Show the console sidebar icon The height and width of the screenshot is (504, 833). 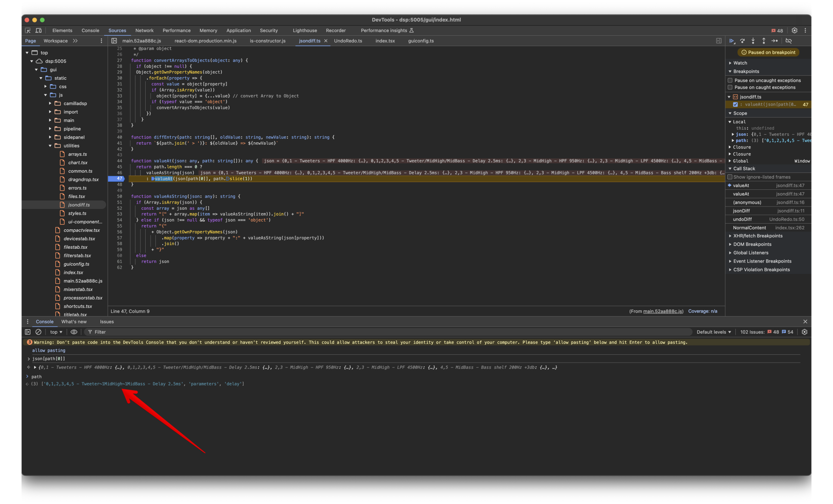(28, 332)
